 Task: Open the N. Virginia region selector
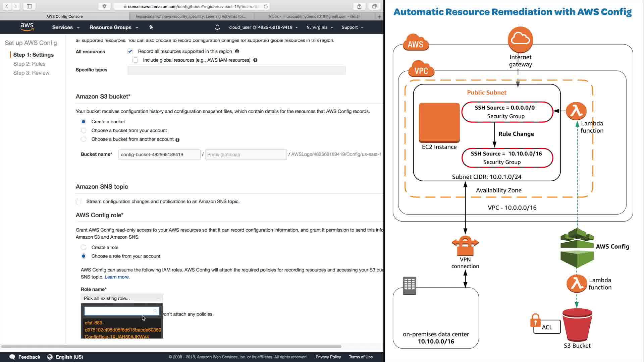[319, 27]
